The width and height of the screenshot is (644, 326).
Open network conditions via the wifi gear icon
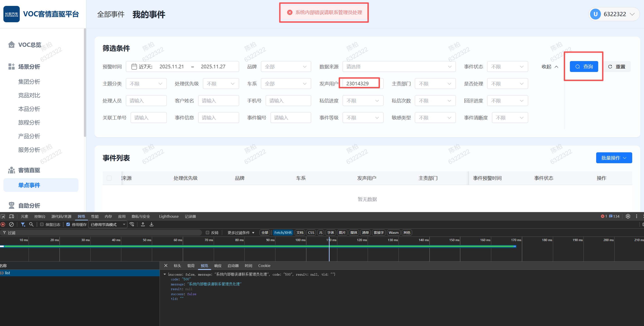pyautogui.click(x=132, y=224)
